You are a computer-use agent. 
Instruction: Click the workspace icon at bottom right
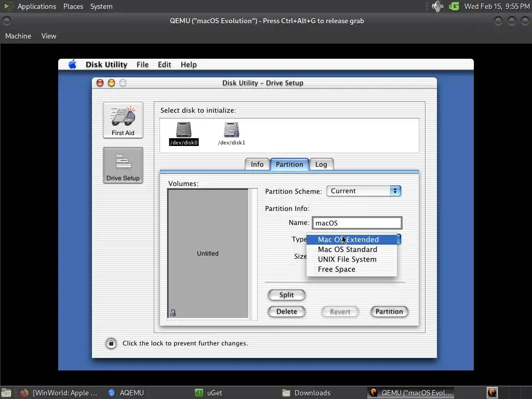[x=492, y=393]
